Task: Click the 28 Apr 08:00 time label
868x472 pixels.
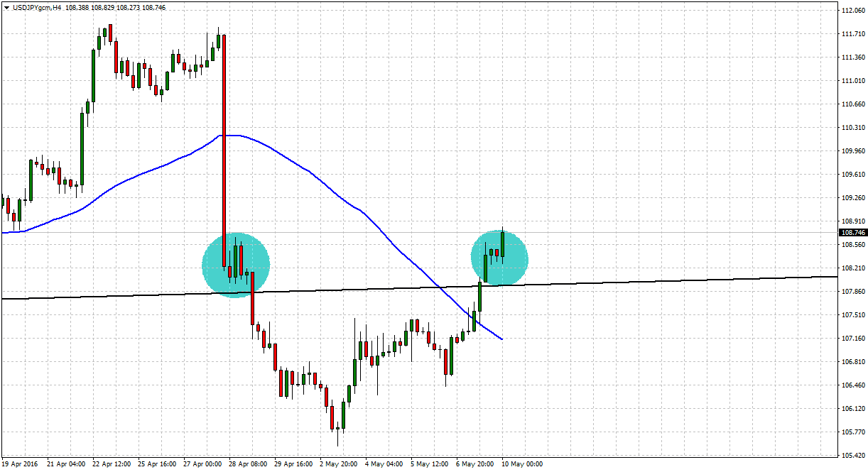Action: (246, 464)
